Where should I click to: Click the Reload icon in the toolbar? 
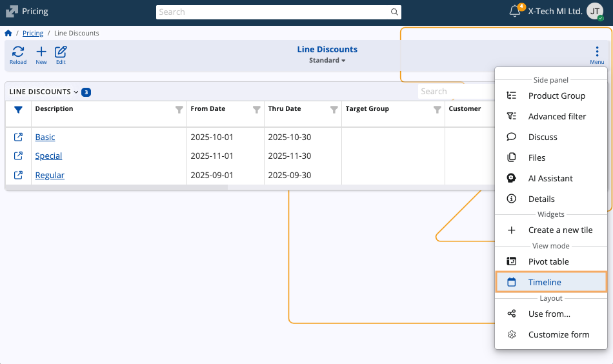(18, 52)
